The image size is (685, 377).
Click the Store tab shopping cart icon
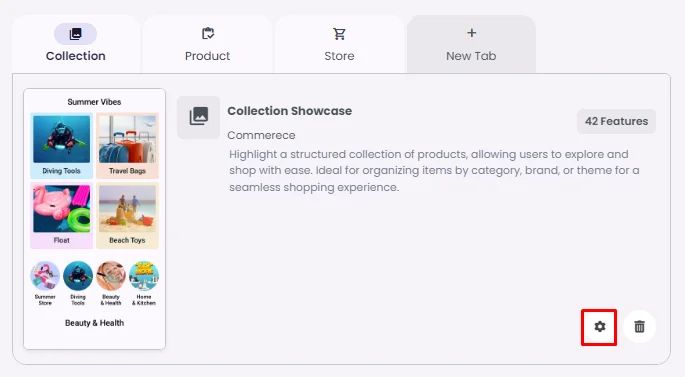[339, 34]
